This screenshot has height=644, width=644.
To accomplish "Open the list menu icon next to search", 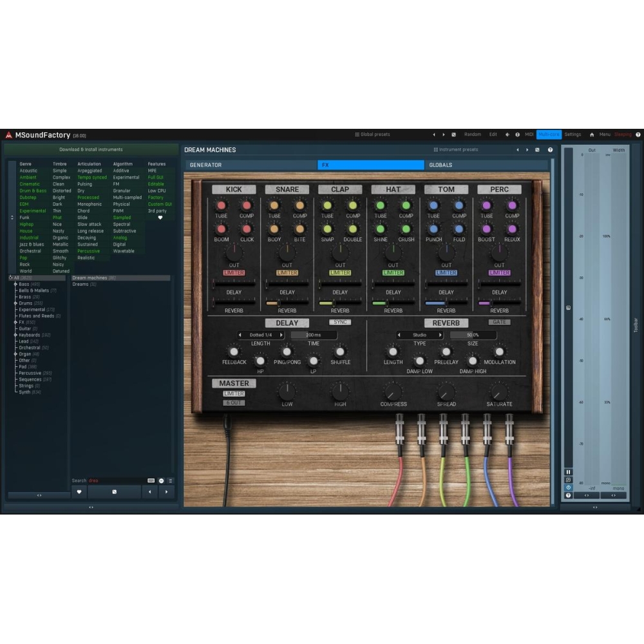I will coord(171,480).
